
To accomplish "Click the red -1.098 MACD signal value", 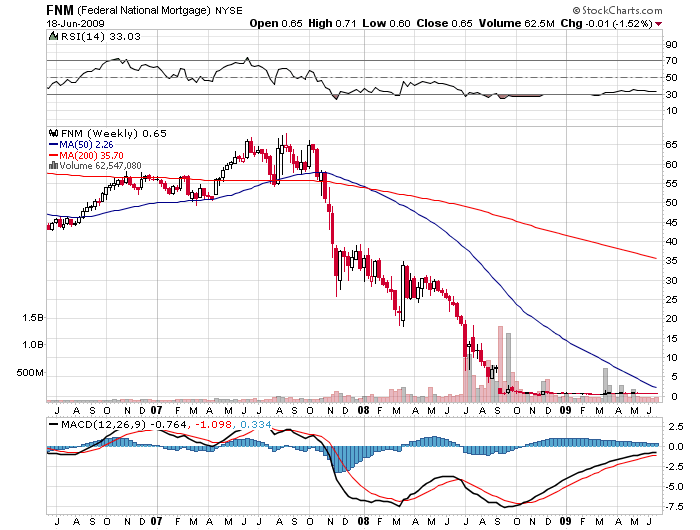I will (212, 424).
